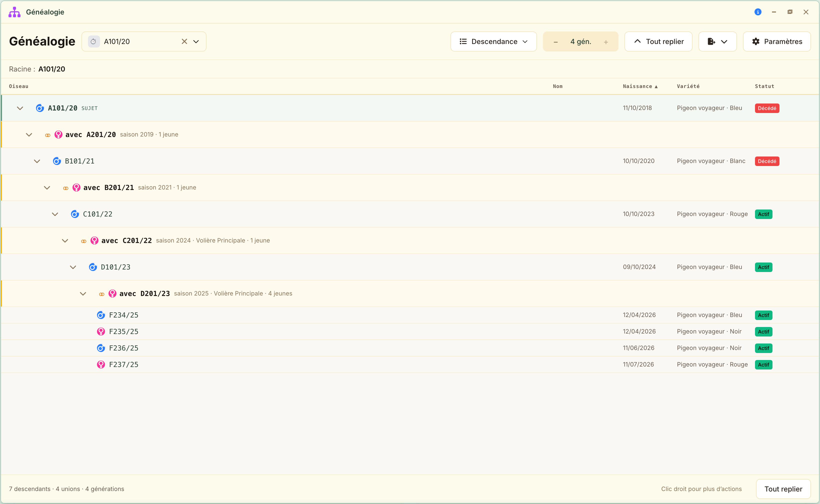Clear the A101/20 bird selection
The width and height of the screenshot is (820, 504).
(x=184, y=41)
